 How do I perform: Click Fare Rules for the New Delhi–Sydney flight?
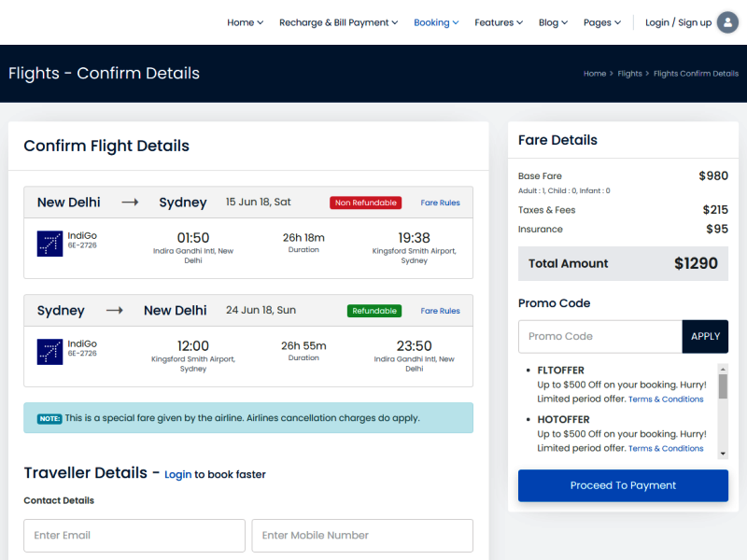point(440,203)
